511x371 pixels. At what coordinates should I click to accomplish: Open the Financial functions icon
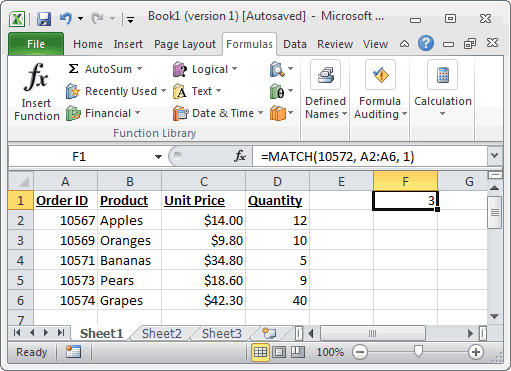click(73, 113)
